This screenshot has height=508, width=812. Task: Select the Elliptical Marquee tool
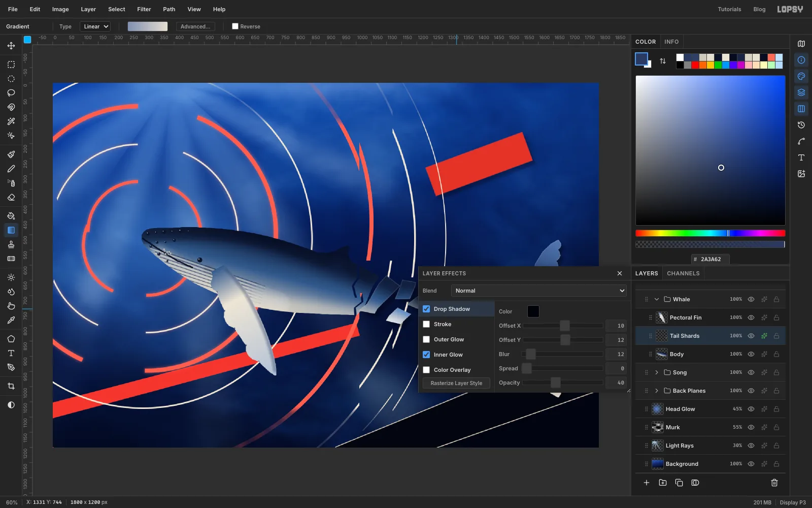pos(11,79)
